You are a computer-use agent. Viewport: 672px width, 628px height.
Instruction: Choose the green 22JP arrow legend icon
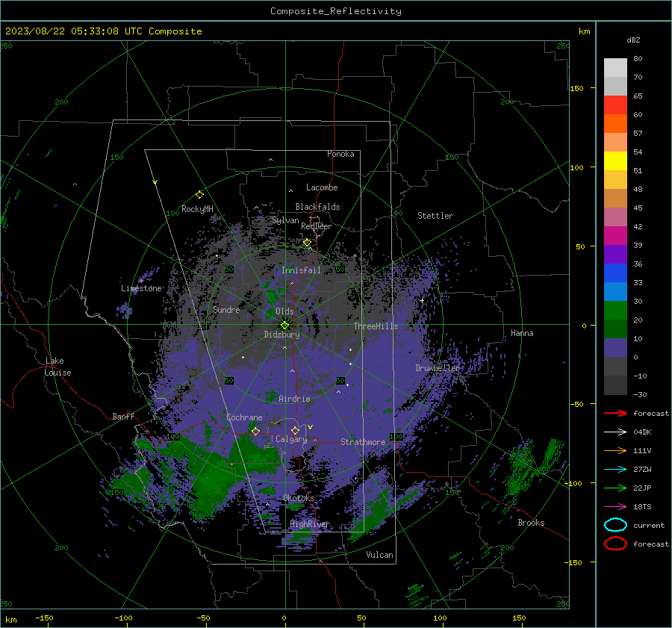coord(615,488)
